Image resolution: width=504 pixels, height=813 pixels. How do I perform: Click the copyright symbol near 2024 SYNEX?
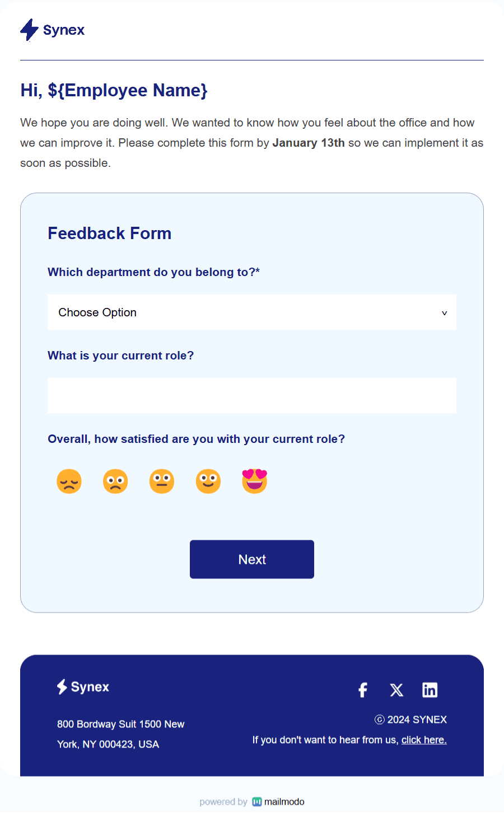click(379, 719)
